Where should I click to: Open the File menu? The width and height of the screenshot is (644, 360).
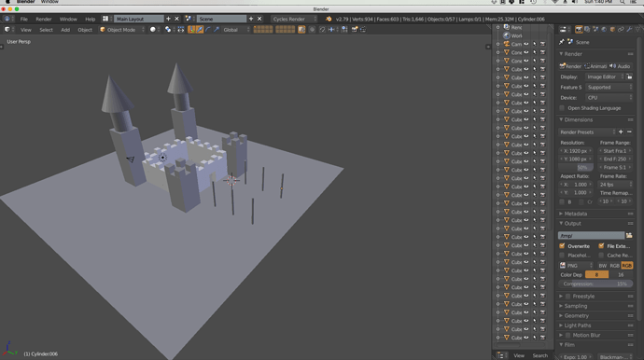click(x=24, y=19)
